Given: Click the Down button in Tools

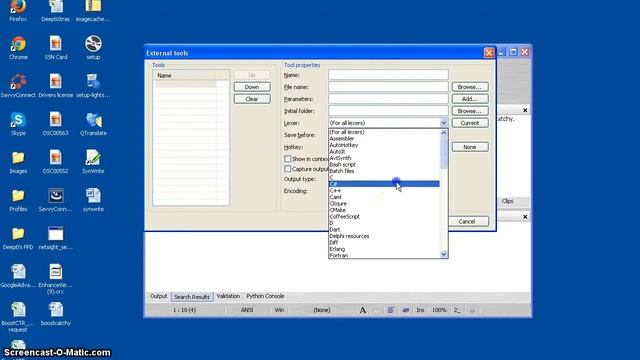Looking at the screenshot, I should pyautogui.click(x=252, y=87).
